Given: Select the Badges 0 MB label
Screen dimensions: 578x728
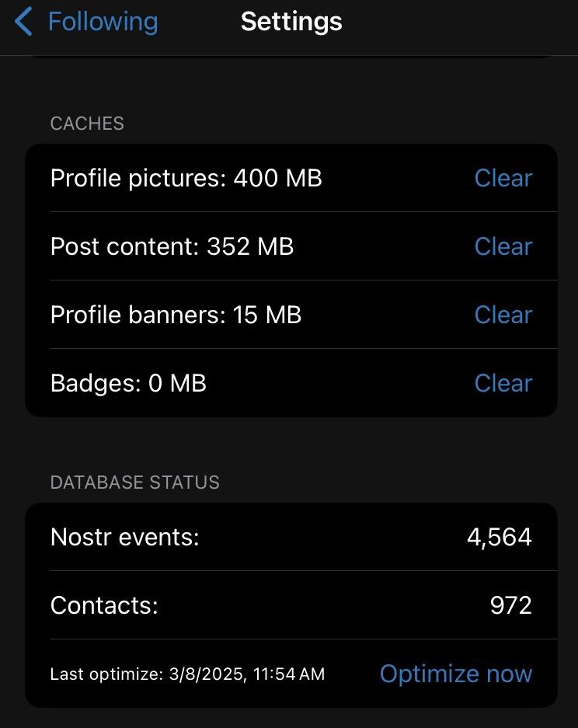Looking at the screenshot, I should pyautogui.click(x=128, y=384).
